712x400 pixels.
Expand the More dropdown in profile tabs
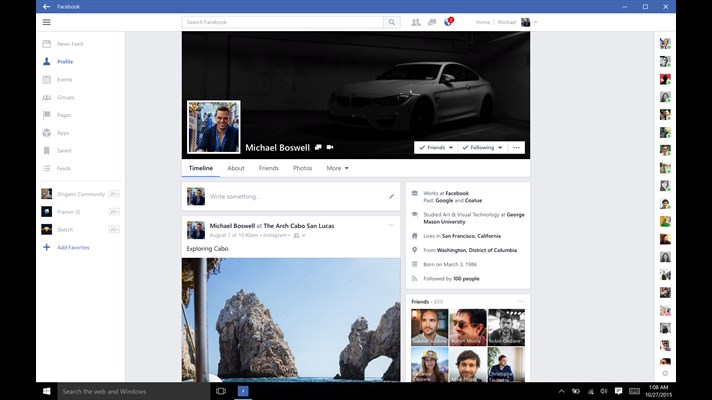337,168
